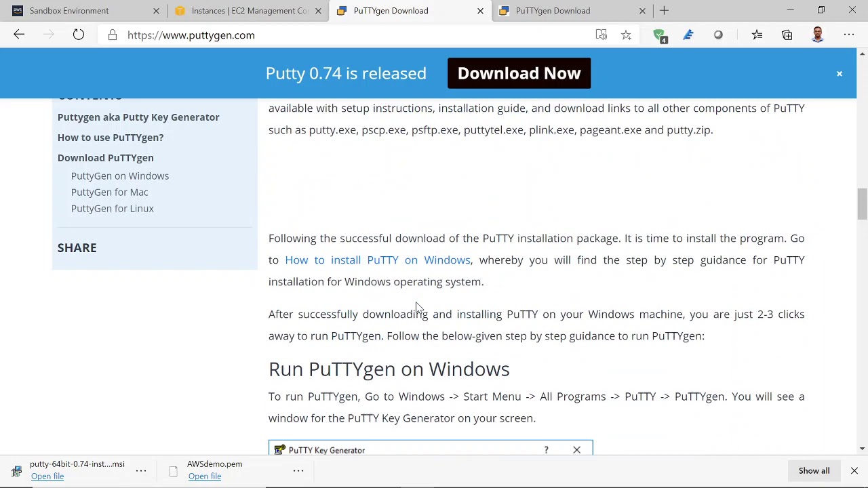Image resolution: width=868 pixels, height=488 pixels.
Task: Click the SHARE heading in sidebar
Action: tap(77, 248)
